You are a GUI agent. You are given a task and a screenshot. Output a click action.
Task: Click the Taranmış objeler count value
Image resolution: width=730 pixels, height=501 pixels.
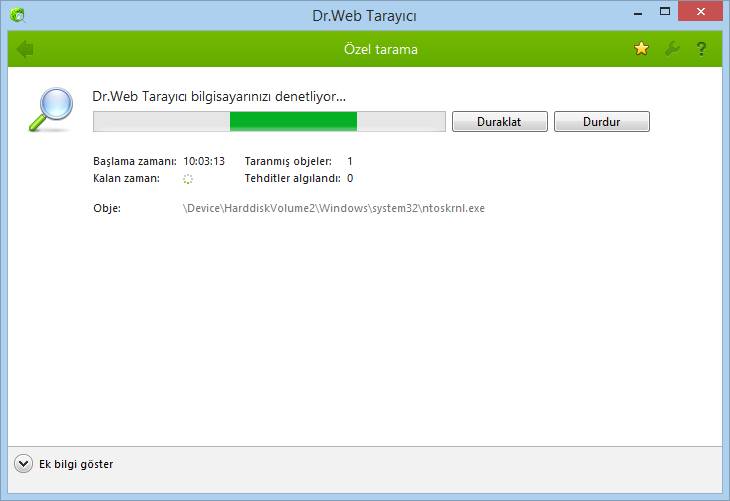coord(350,161)
